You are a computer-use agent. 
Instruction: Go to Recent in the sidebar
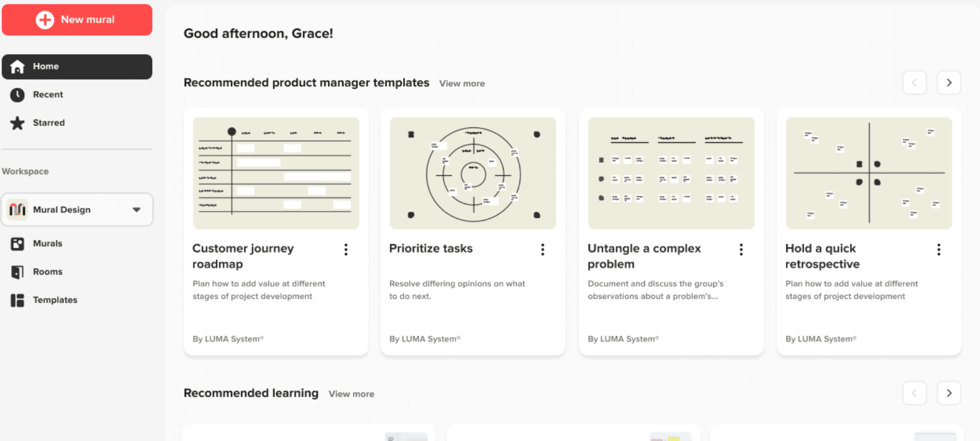(x=48, y=95)
